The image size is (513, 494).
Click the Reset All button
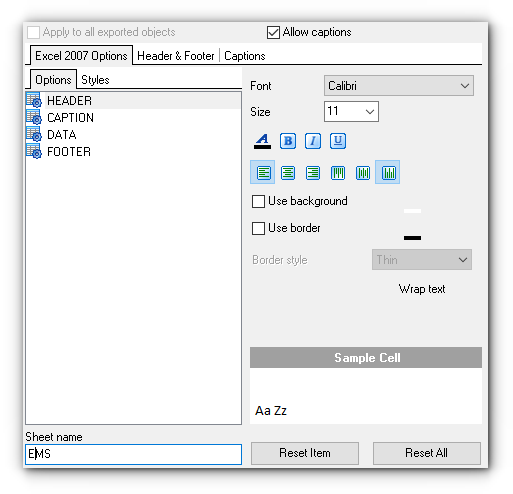click(427, 453)
